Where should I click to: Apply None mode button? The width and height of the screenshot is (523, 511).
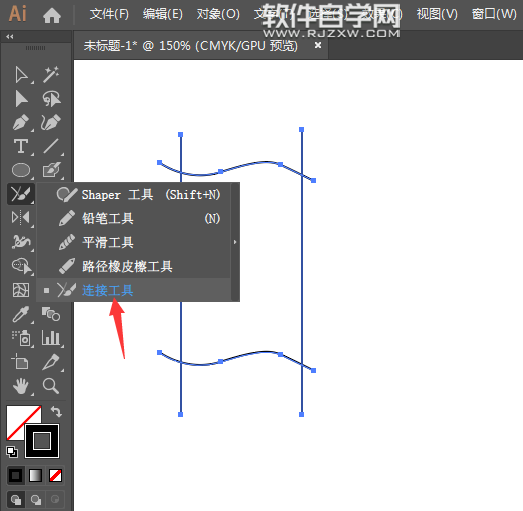coord(55,475)
